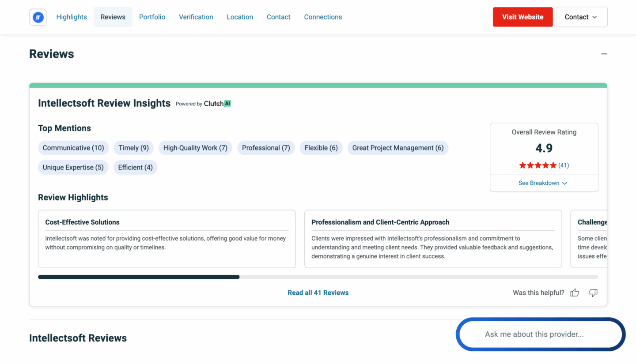
Task: Select the Great Project Management (6) chip
Action: coord(398,148)
